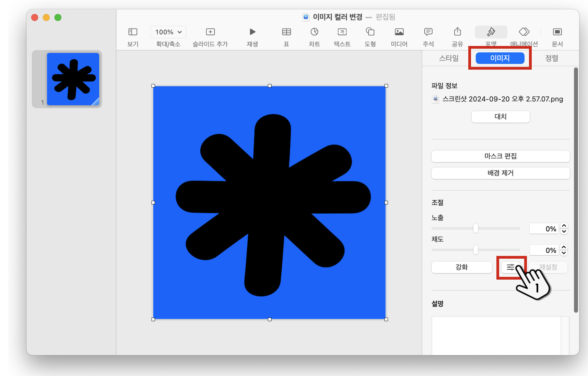This screenshot has height=376, width=588.
Task: Click the png file icon under 파일 정보
Action: [x=436, y=99]
